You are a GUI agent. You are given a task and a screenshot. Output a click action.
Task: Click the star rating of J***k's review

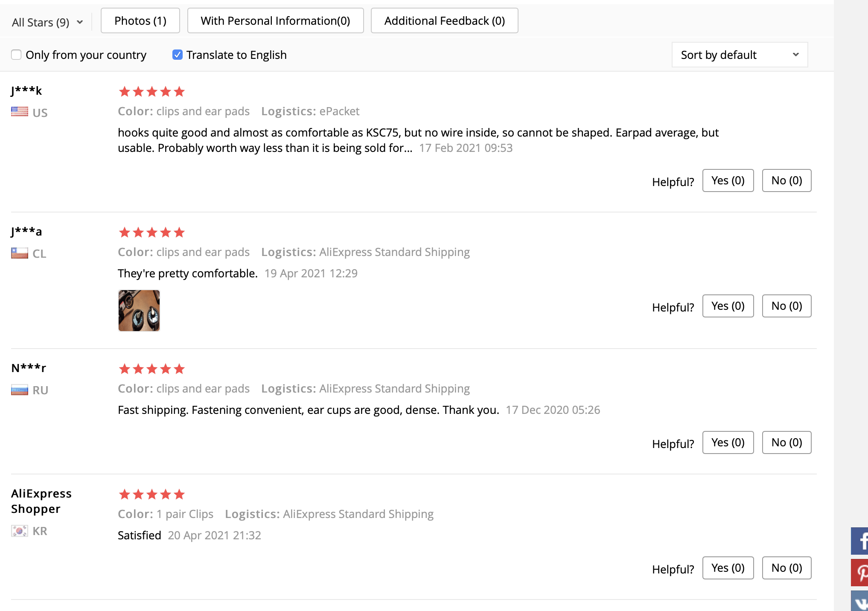pyautogui.click(x=151, y=92)
